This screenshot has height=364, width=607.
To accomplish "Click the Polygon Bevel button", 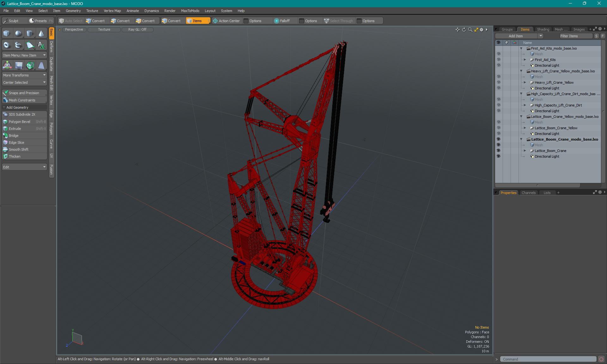I will click(x=25, y=122).
